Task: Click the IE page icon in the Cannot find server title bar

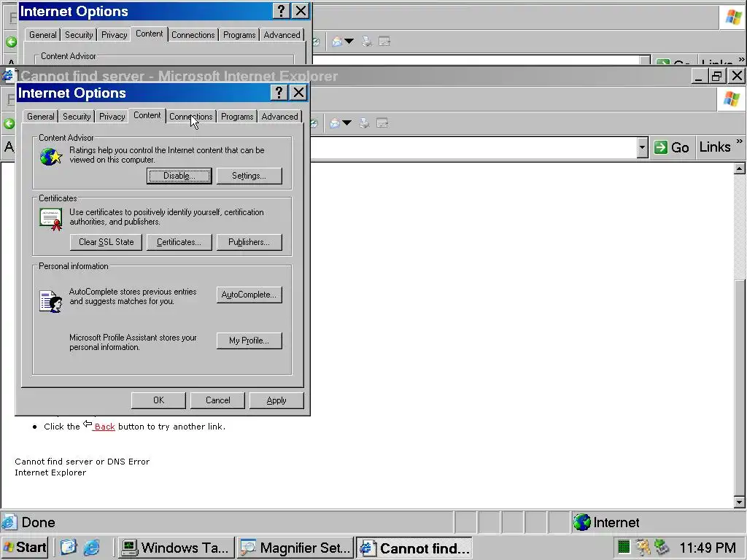Action: pyautogui.click(x=8, y=76)
